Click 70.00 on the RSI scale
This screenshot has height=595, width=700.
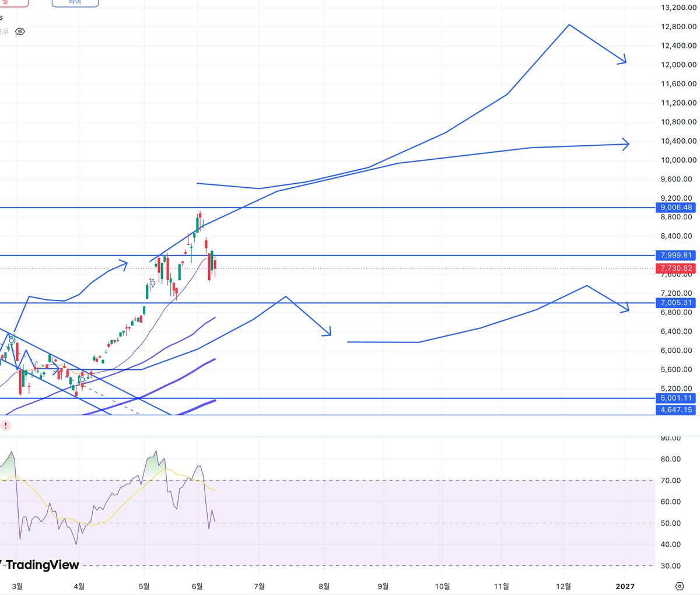pos(671,481)
